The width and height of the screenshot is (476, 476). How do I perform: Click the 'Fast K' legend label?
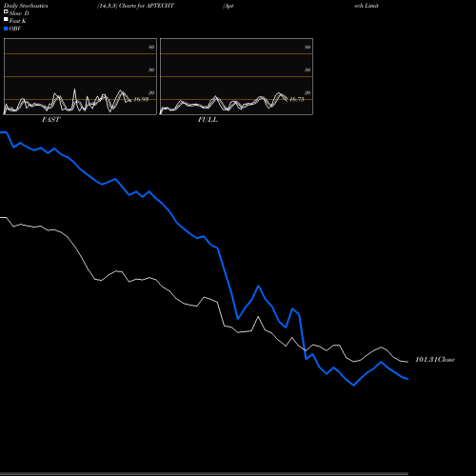click(17, 21)
